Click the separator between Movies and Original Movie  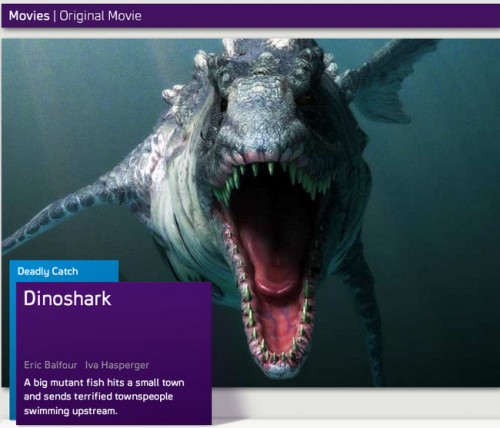[x=54, y=16]
